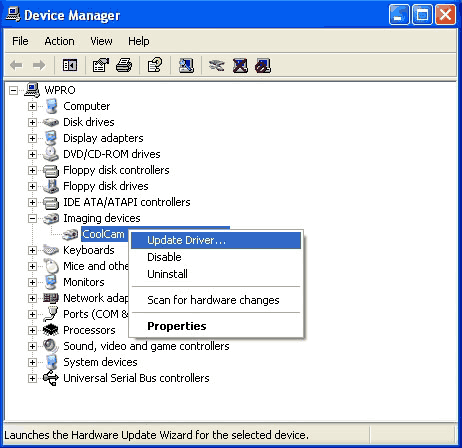462x448 pixels.
Task: Click Scan for hardware changes toolbar icon
Action: point(186,65)
